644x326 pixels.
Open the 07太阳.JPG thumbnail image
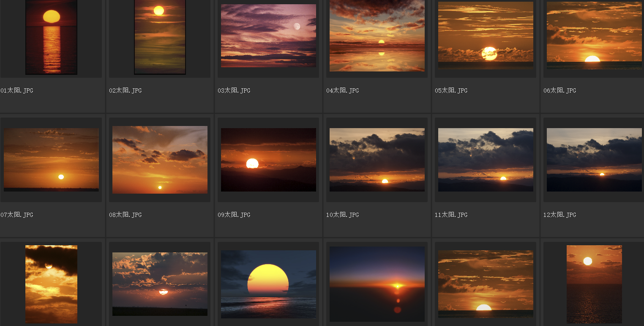click(51, 160)
